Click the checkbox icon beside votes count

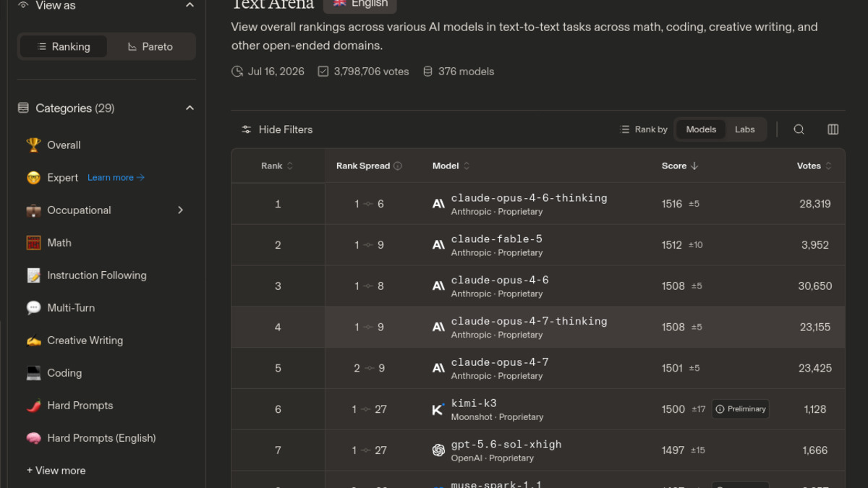(x=323, y=72)
